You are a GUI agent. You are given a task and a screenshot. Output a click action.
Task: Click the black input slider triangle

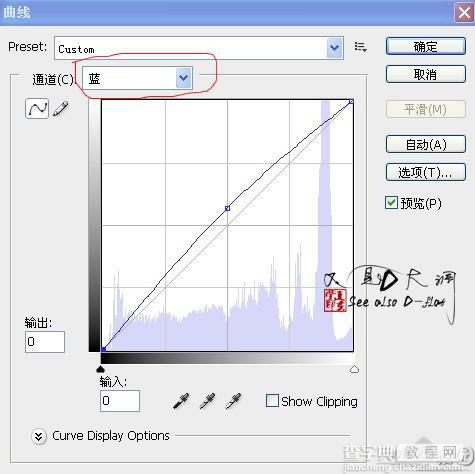(101, 369)
